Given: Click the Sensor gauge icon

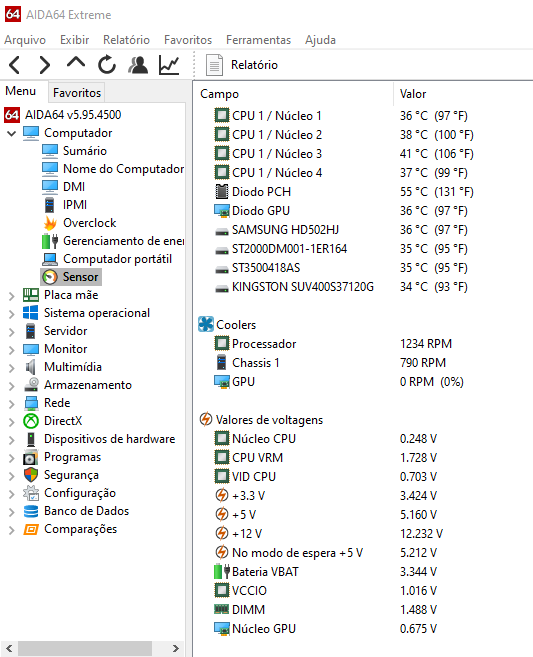Looking at the screenshot, I should 50,277.
